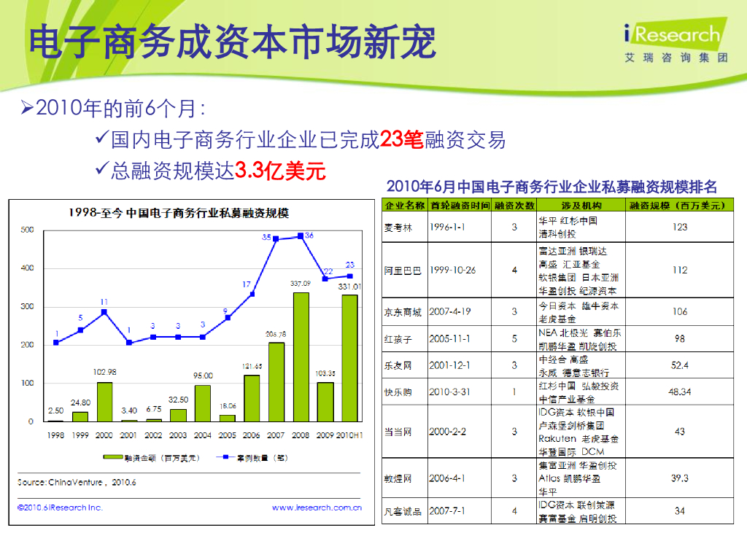Click the x-axis label 2009
The height and width of the screenshot is (560, 747).
point(325,435)
